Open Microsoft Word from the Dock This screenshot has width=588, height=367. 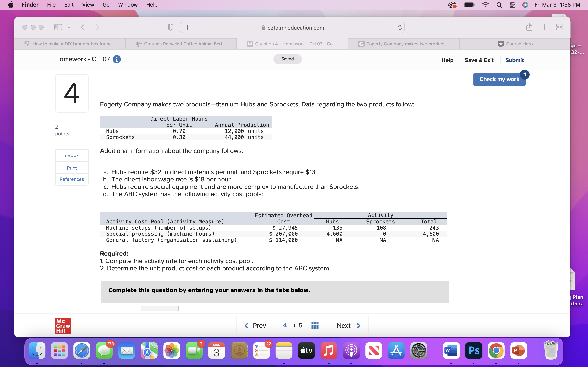pyautogui.click(x=451, y=350)
